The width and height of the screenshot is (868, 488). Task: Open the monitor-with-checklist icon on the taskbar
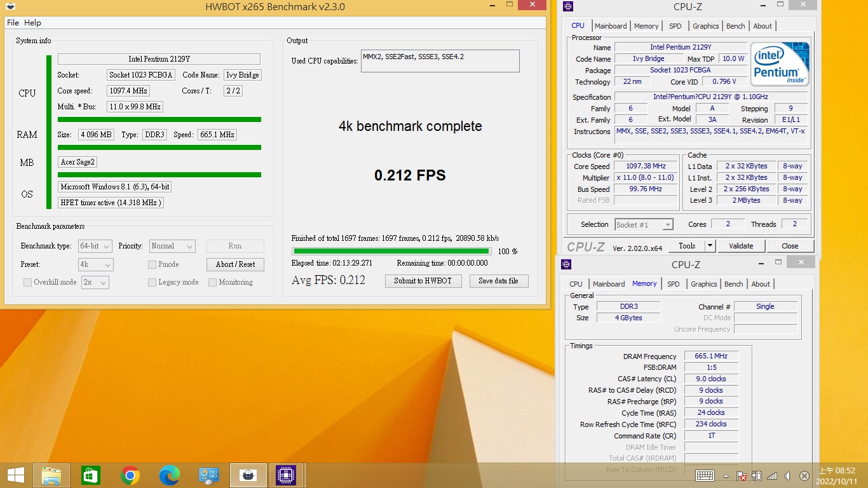click(x=208, y=475)
